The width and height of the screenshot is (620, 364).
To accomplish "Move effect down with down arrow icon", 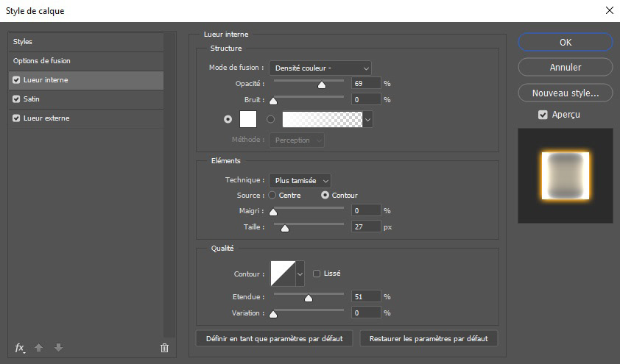I will click(x=58, y=347).
